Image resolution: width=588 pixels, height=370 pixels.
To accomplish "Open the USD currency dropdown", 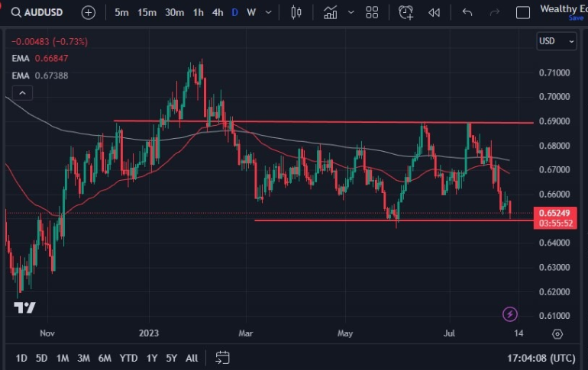I will [x=557, y=41].
